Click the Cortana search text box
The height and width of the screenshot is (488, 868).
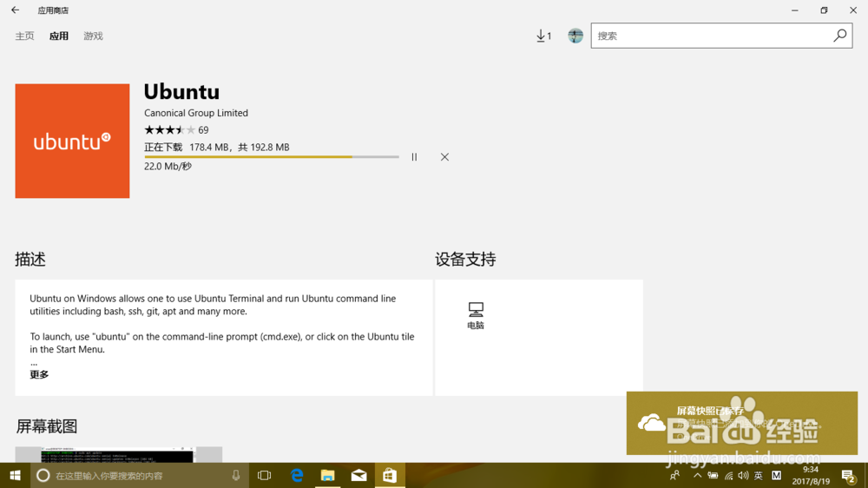point(138,476)
